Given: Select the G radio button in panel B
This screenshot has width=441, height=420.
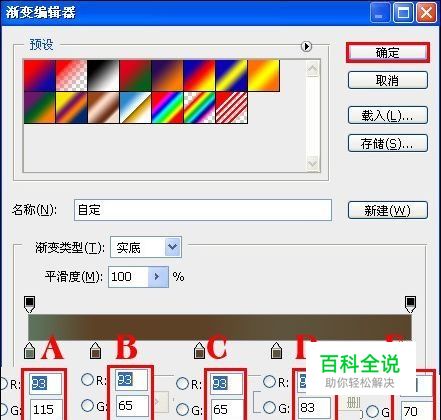Looking at the screenshot, I should pyautogui.click(x=87, y=405).
